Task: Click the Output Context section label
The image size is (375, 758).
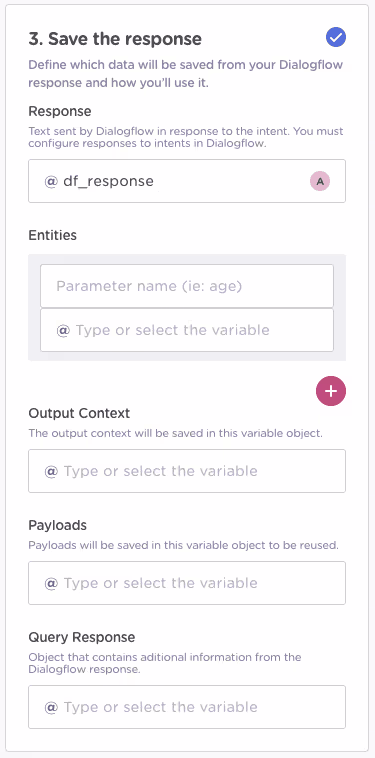Action: coord(79,413)
